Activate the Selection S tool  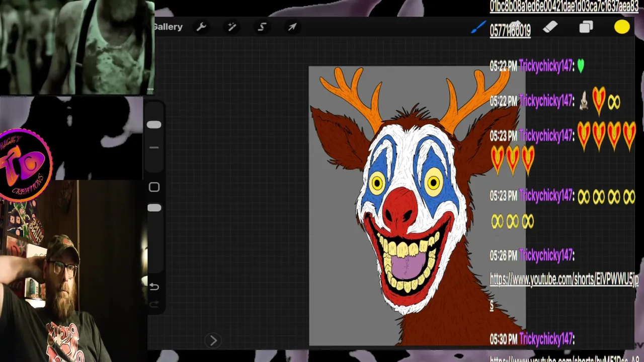[262, 27]
